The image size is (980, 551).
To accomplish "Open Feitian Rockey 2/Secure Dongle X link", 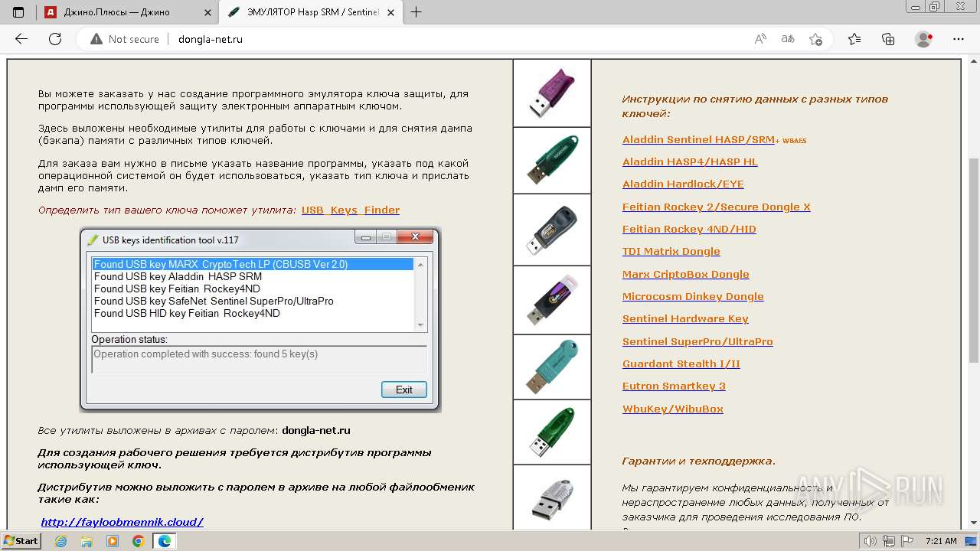I will [717, 207].
